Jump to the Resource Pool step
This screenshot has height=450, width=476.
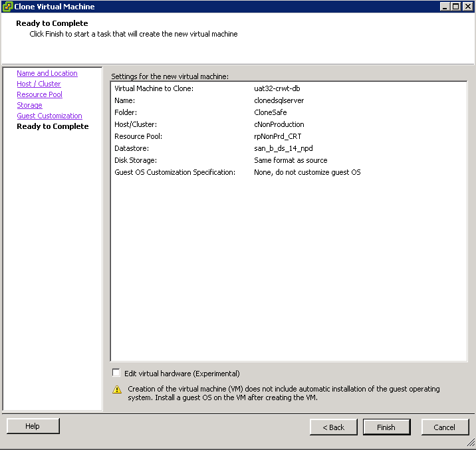tap(39, 94)
